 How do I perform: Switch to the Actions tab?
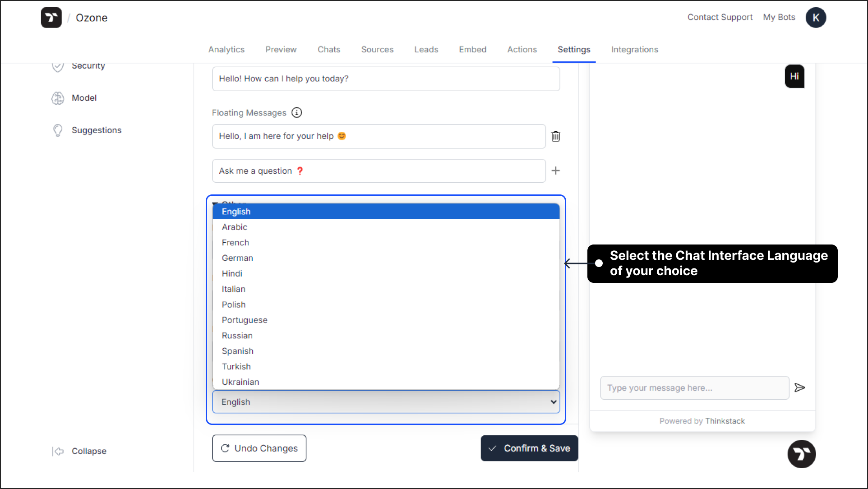pyautogui.click(x=522, y=49)
